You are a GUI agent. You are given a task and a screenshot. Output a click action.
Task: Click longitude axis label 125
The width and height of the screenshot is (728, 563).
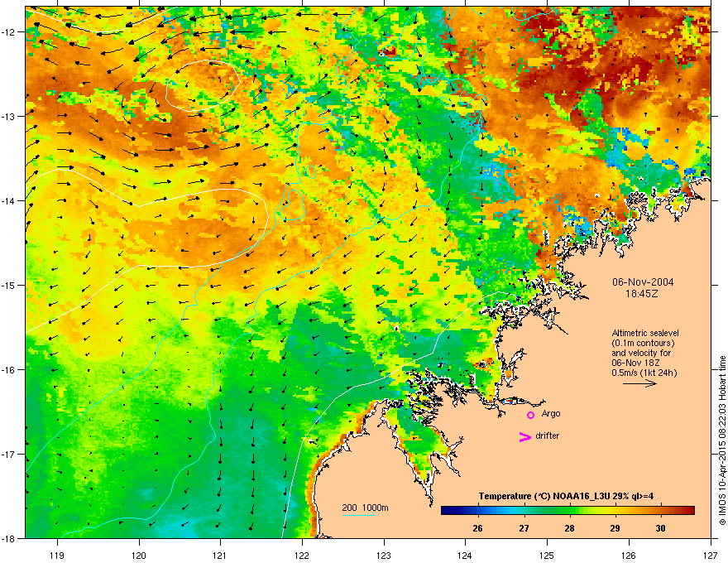click(x=547, y=555)
